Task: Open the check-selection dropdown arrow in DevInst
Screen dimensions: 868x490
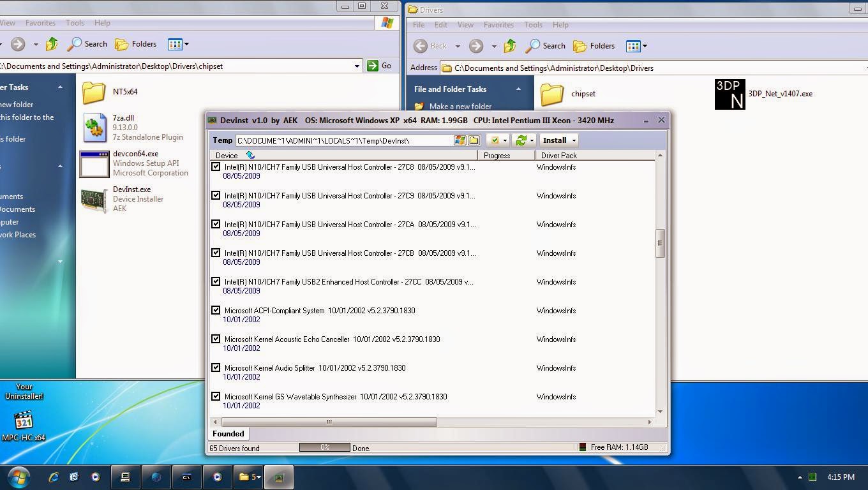Action: (x=505, y=140)
